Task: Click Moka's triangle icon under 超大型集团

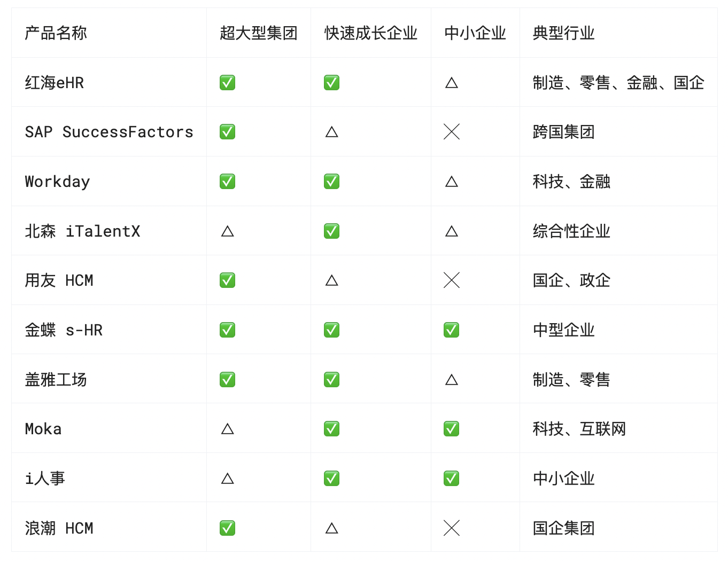Action: pyautogui.click(x=227, y=429)
